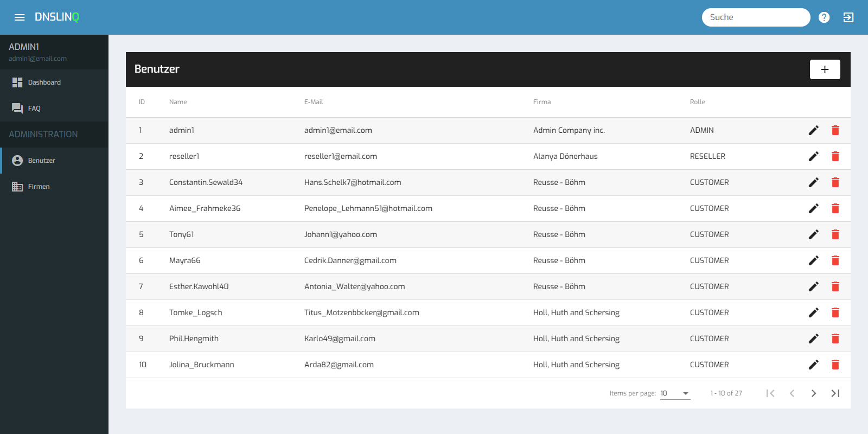Image resolution: width=868 pixels, height=434 pixels.
Task: Click the Titus_Motzenbbcker@gmail.com email
Action: point(362,312)
